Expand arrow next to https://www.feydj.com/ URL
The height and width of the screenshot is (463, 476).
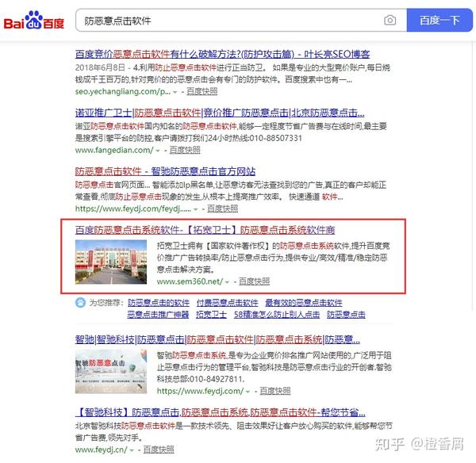(x=248, y=392)
